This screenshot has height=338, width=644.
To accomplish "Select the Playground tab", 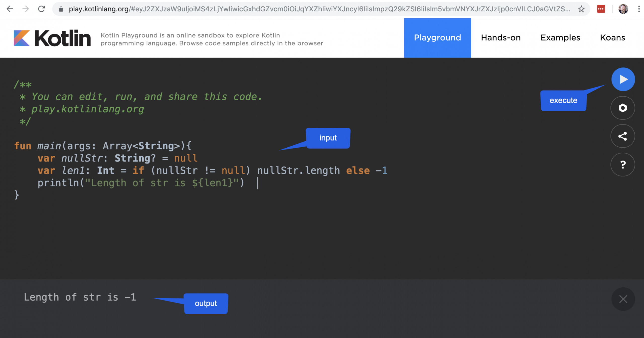I will point(437,38).
